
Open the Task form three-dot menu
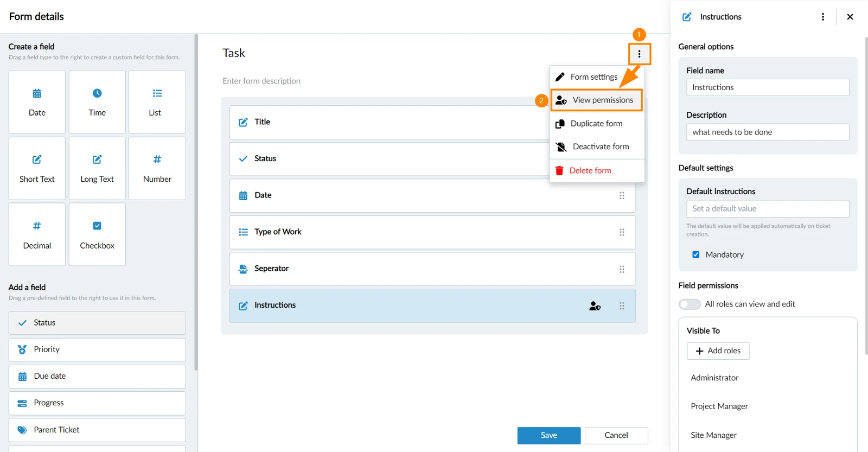point(640,54)
